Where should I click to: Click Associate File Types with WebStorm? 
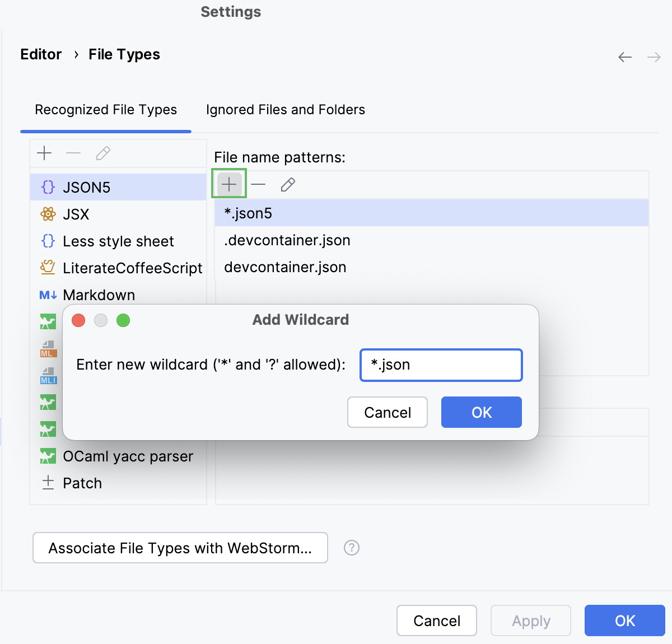pos(180,548)
